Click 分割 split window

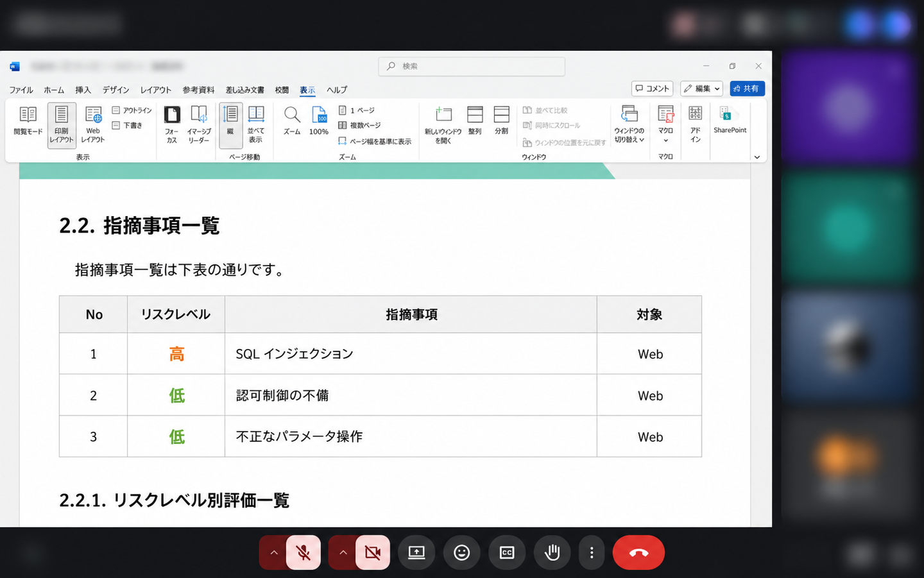tap(501, 121)
